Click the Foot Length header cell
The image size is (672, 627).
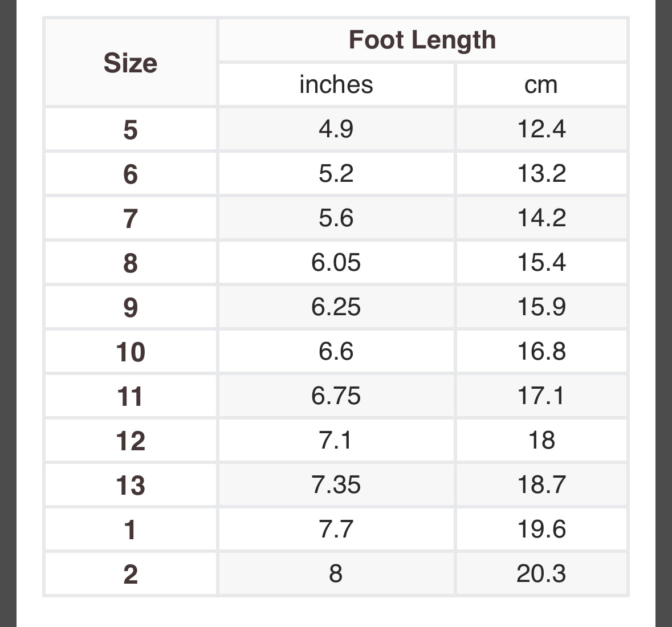(422, 40)
